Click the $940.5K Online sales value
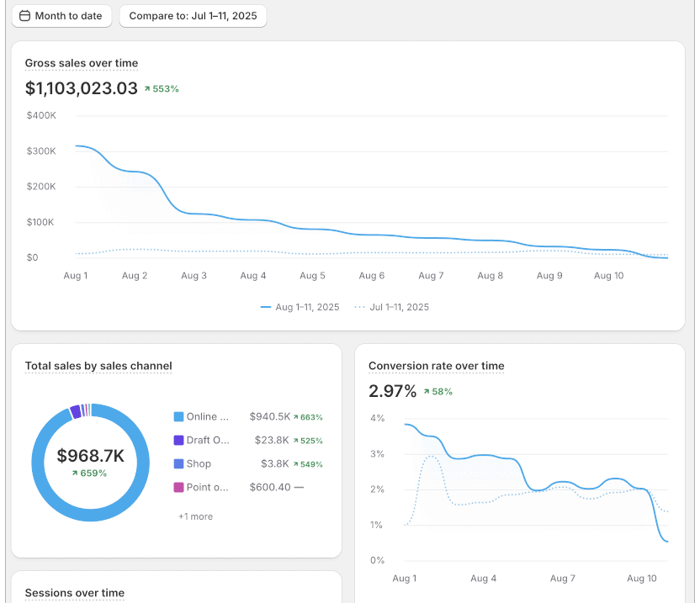 (270, 417)
